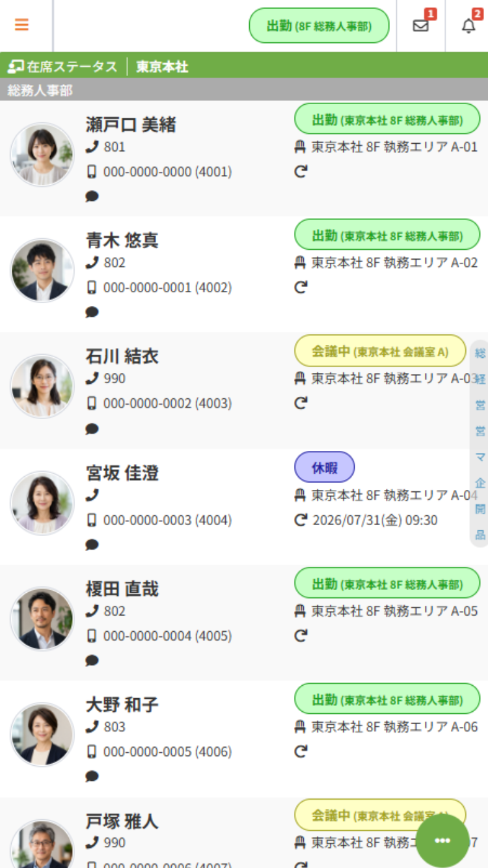Jump to 品 in side index

pyautogui.click(x=480, y=536)
